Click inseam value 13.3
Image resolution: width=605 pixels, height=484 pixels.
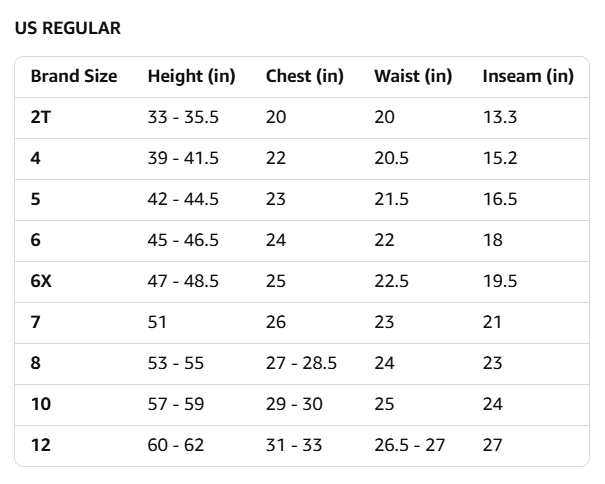point(500,117)
